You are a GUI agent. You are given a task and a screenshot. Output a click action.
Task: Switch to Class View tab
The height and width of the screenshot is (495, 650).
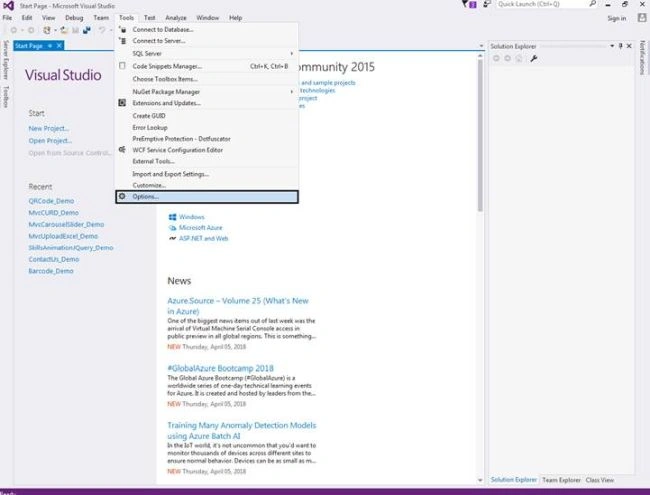point(600,480)
